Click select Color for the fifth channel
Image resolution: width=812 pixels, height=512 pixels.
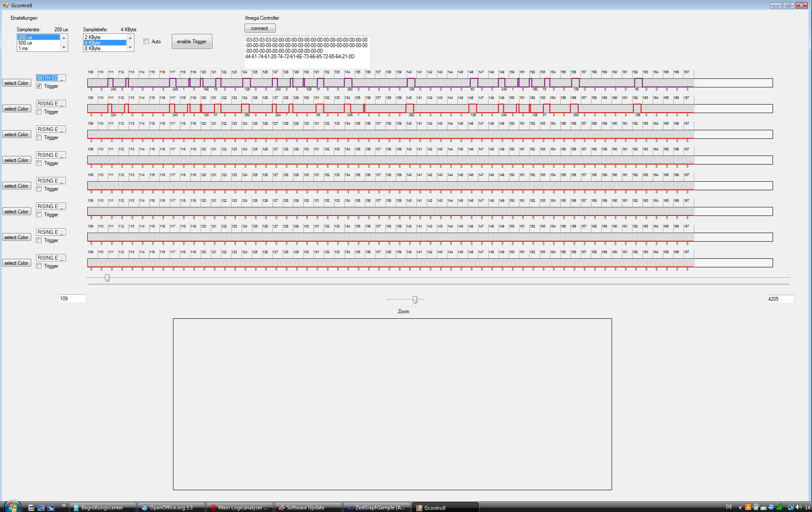17,186
